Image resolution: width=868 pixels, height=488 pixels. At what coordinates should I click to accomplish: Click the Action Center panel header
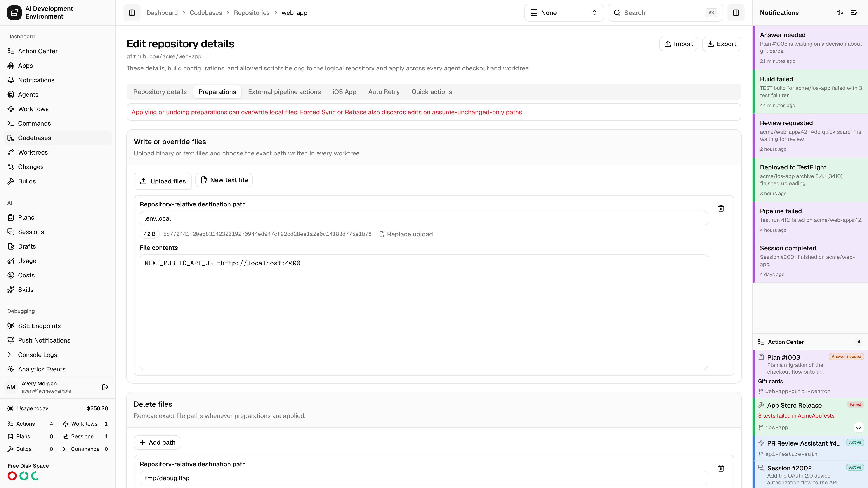coord(810,342)
